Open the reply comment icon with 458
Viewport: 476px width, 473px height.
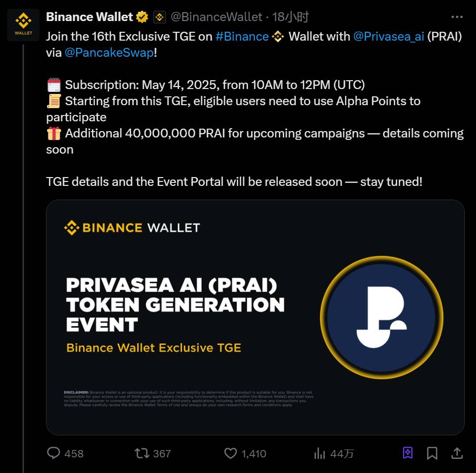pyautogui.click(x=53, y=453)
